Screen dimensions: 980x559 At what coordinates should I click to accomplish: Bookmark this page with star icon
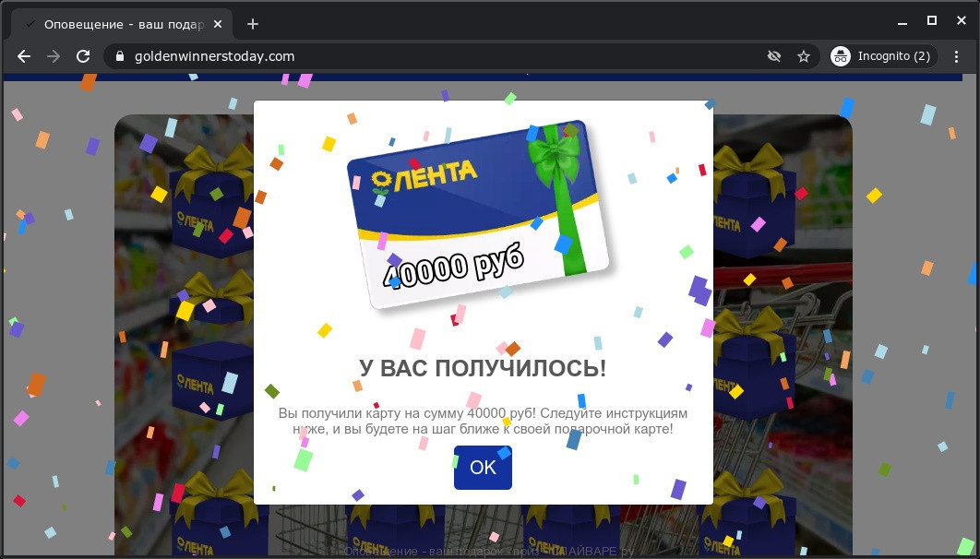(804, 56)
